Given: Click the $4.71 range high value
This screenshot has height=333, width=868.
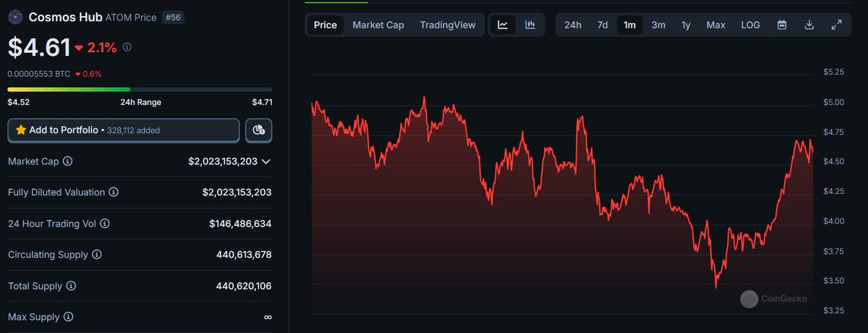Looking at the screenshot, I should click(262, 102).
